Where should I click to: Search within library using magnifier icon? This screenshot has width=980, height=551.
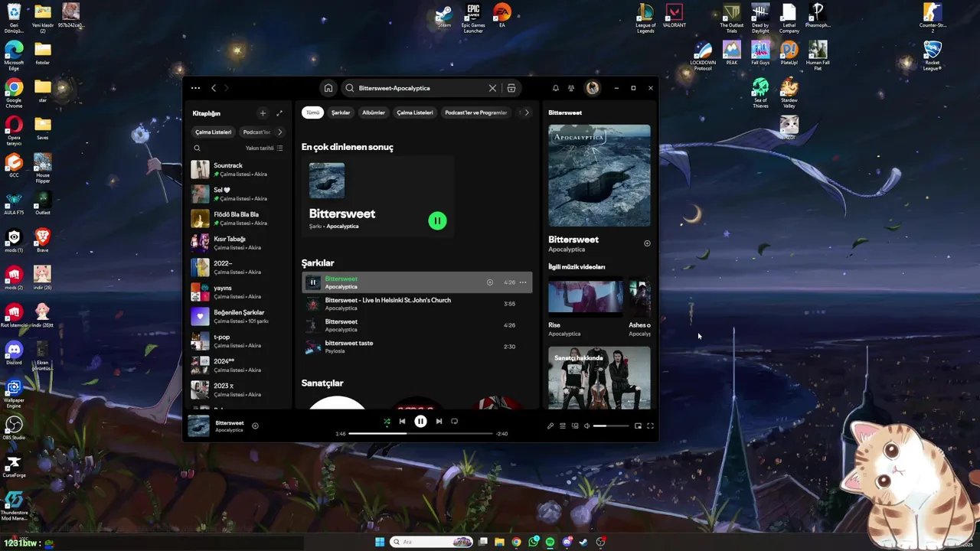click(197, 148)
